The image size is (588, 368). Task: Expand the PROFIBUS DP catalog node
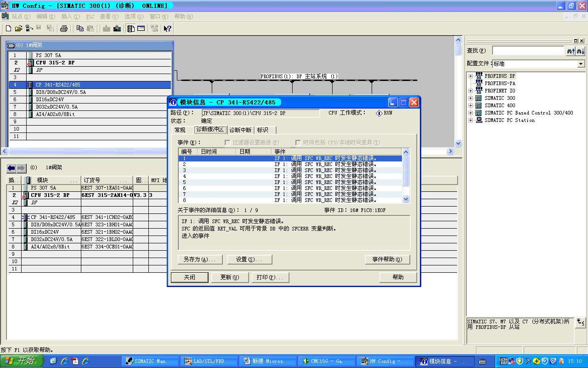pyautogui.click(x=470, y=76)
